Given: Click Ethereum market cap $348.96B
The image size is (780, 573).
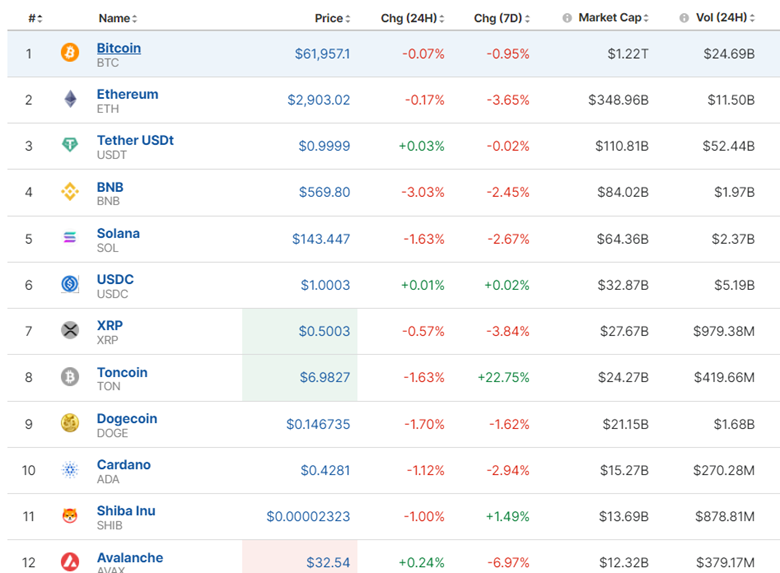Looking at the screenshot, I should click(618, 100).
